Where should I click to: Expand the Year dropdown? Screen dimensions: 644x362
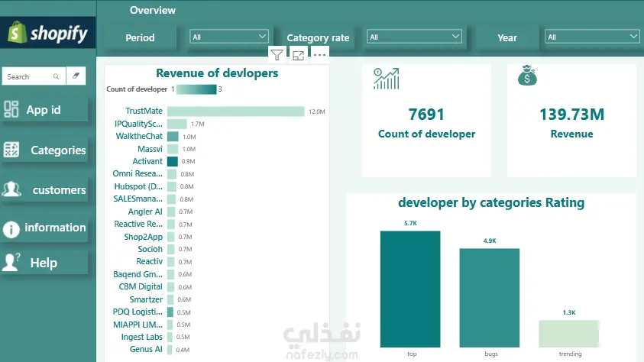coord(592,37)
